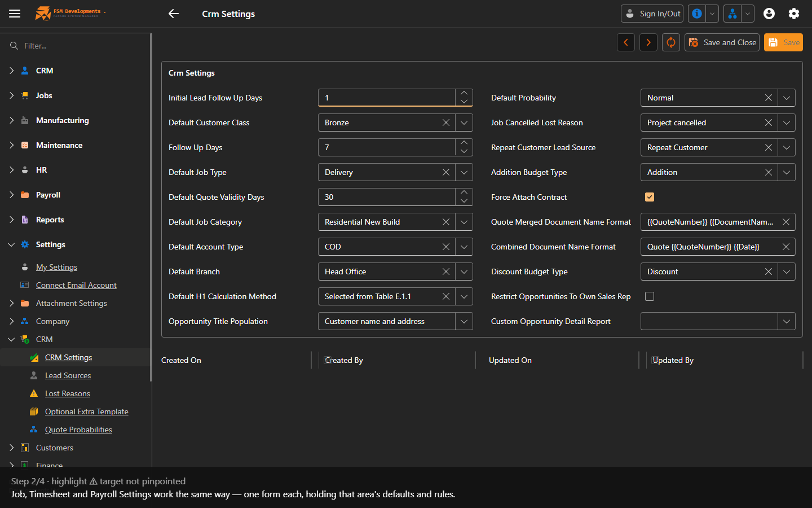Click the sidebar vertical scrollbar
This screenshot has width=812, height=508.
click(x=151, y=207)
